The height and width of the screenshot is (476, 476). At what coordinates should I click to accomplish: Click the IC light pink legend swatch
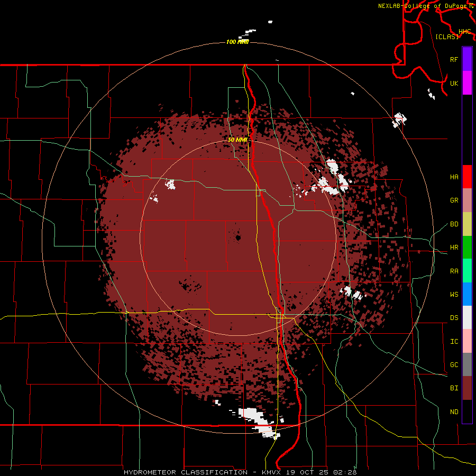(x=467, y=341)
